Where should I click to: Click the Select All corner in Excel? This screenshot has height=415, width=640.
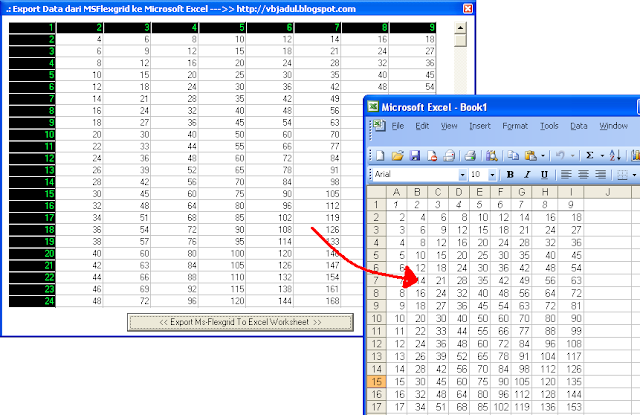click(x=376, y=192)
